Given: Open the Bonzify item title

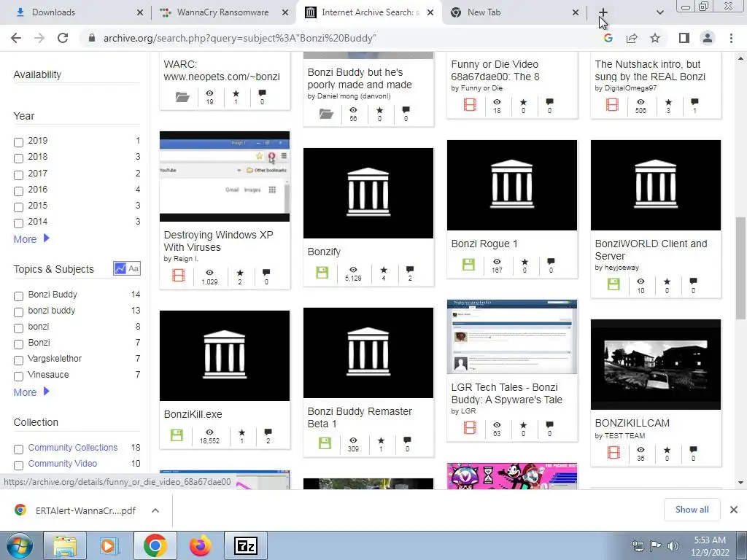Looking at the screenshot, I should [324, 252].
